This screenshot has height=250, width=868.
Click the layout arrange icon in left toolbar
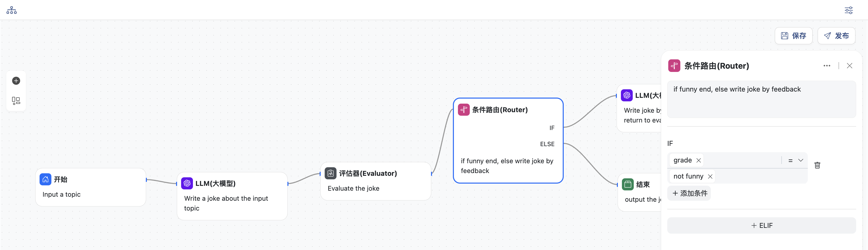coord(16,101)
